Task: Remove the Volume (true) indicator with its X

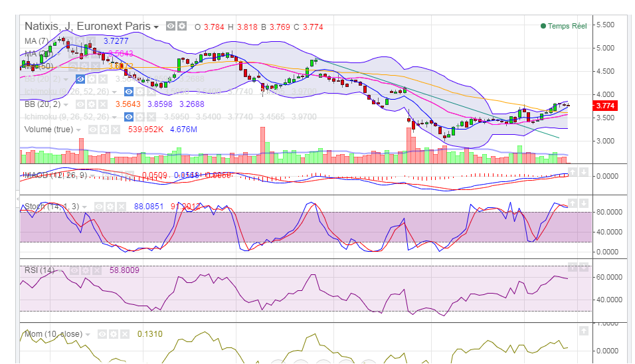Action: point(116,129)
